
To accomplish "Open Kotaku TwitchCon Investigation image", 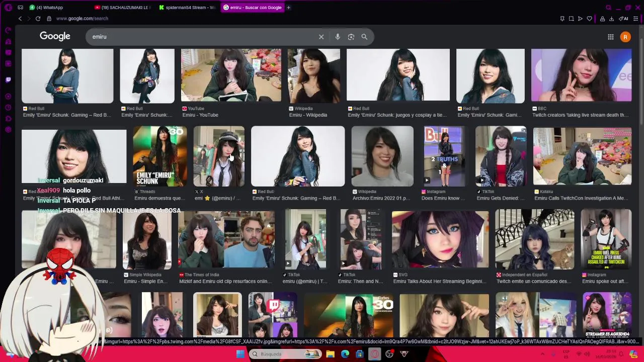I will coord(582,156).
